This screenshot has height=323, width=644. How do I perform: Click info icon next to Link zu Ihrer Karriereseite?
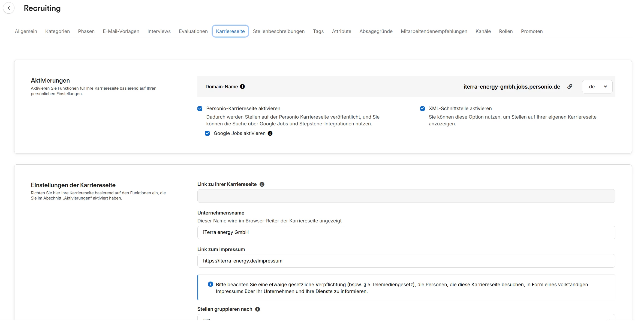[262, 184]
